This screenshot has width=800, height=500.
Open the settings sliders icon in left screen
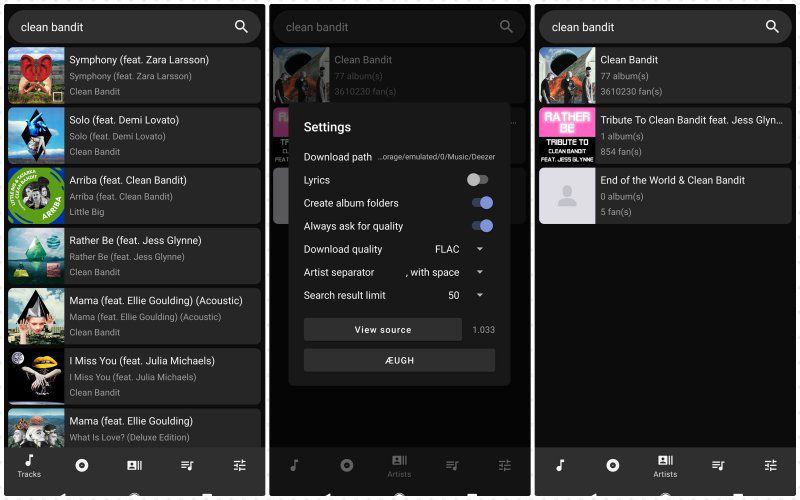[x=240, y=465]
